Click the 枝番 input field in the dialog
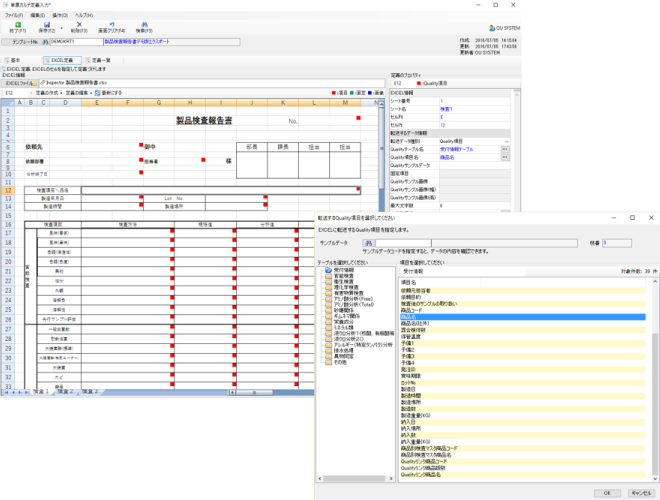Screen dimensions: 660x500 tap(617, 243)
